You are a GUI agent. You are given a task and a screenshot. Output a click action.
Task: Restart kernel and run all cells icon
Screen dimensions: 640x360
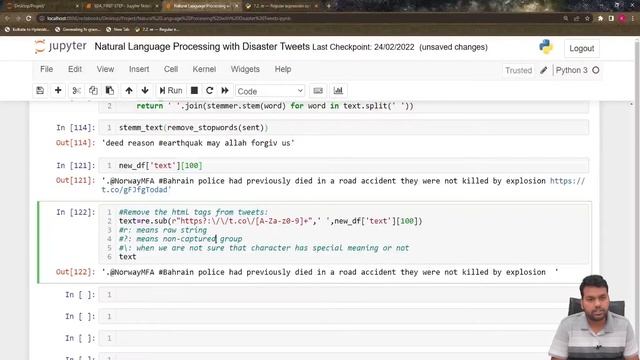click(225, 91)
